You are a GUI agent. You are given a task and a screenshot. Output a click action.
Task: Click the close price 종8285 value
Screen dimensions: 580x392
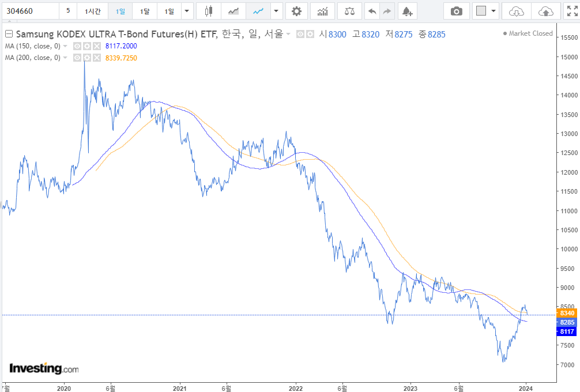[432, 35]
